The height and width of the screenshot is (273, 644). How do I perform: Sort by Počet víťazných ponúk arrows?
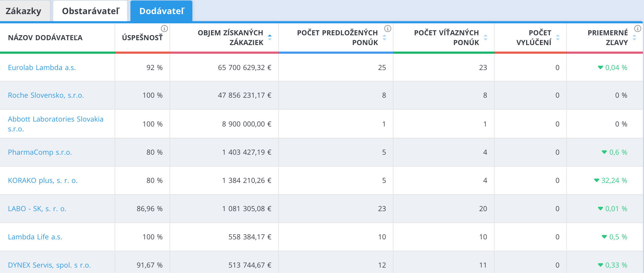[486, 37]
